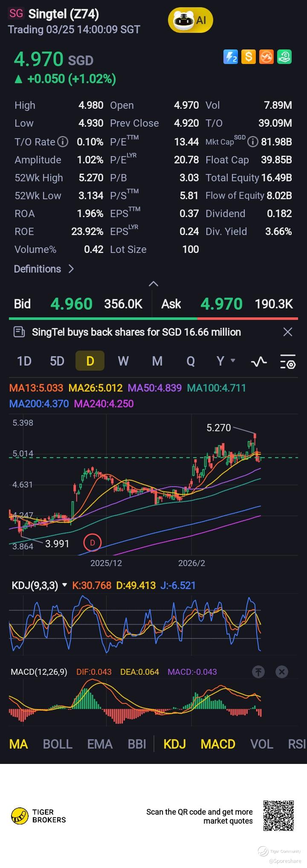Toggle the MA overlay indicator

19,744
